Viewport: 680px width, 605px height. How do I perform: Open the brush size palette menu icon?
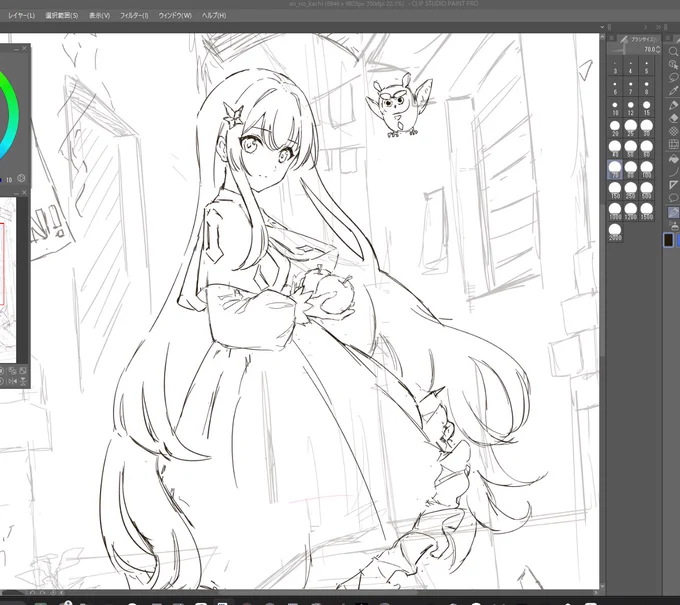click(x=612, y=39)
